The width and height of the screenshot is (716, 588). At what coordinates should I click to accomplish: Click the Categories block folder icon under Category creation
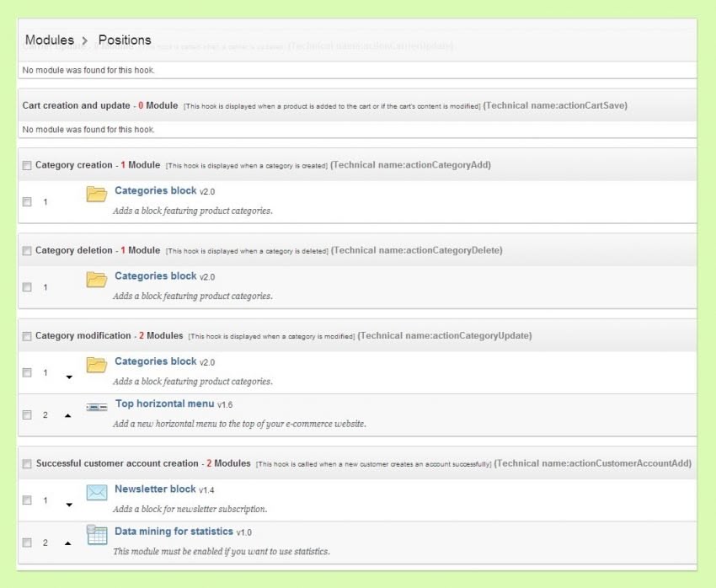click(x=96, y=194)
